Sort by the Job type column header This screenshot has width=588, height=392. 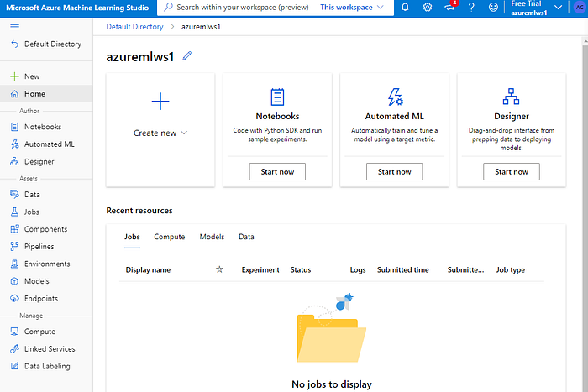[511, 269]
